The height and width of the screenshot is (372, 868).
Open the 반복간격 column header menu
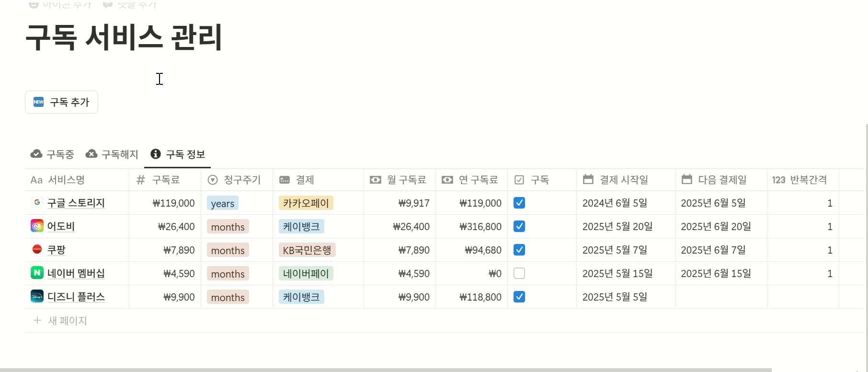point(803,180)
